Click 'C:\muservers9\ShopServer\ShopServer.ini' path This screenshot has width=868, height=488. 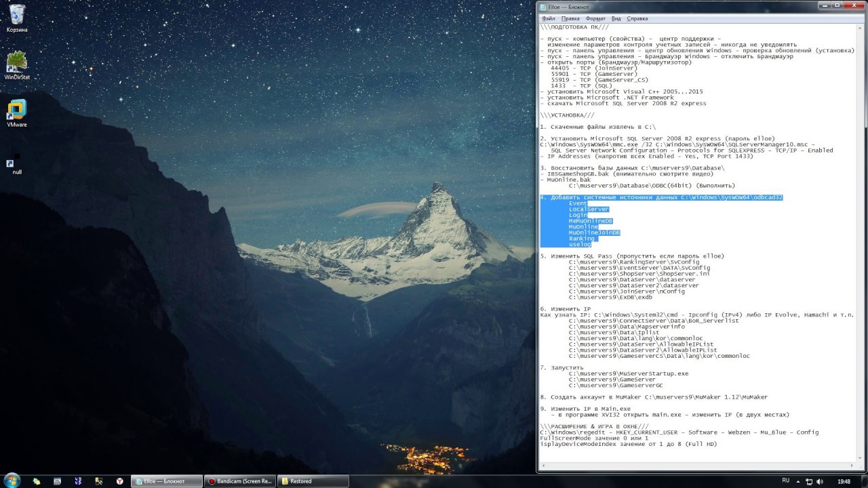click(639, 274)
